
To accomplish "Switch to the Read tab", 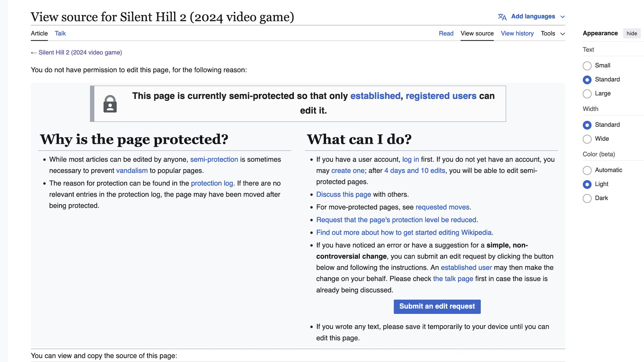I will coord(446,34).
